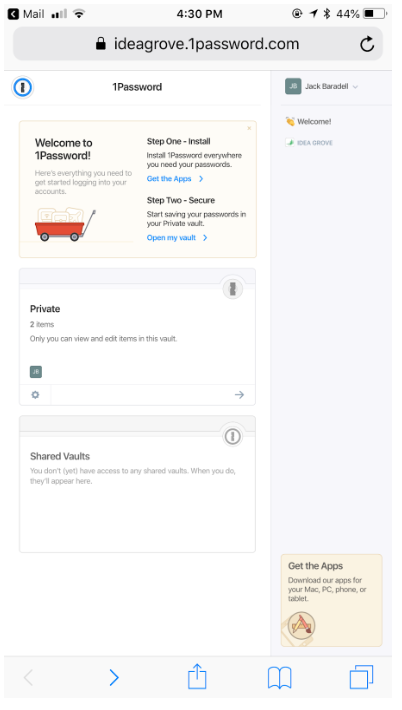Click the App Store icon in Get the Apps
Image resolution: width=402 pixels, height=710 pixels.
click(301, 626)
